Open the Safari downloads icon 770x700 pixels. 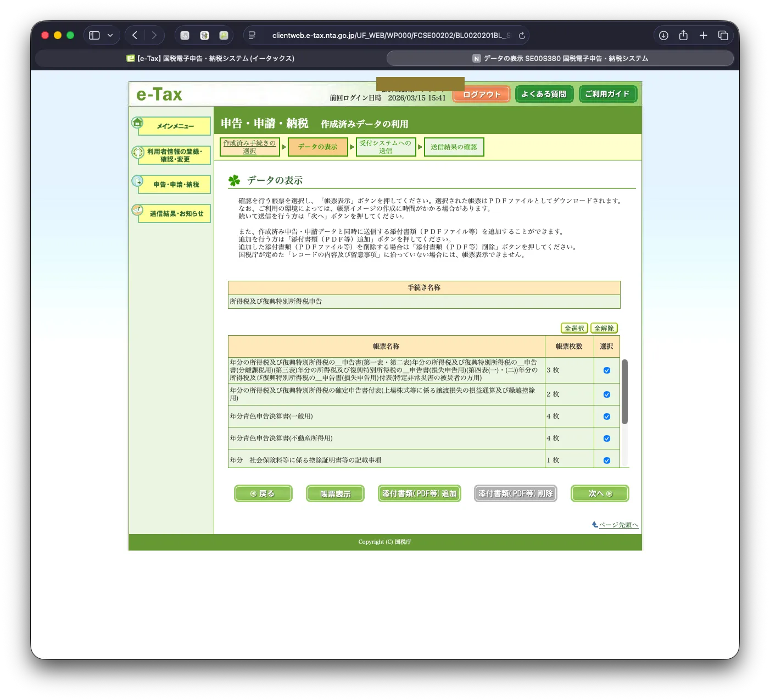pos(663,35)
